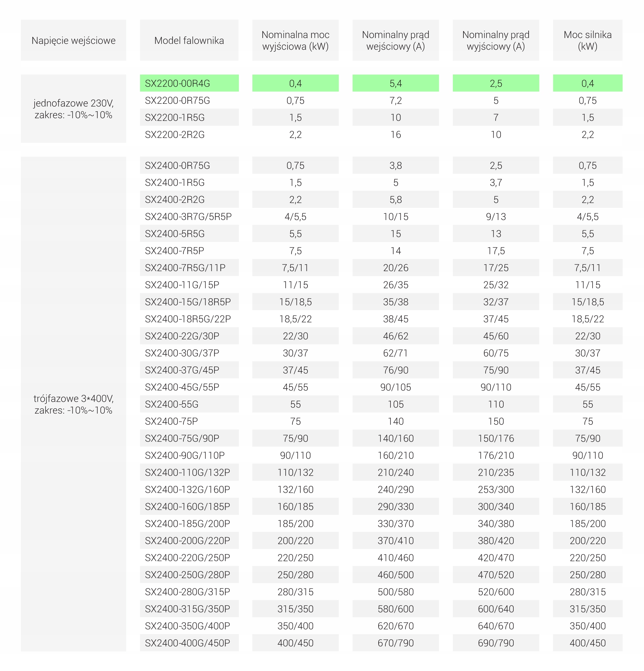
Task: Select the 670/790 input current cell
Action: click(x=395, y=643)
